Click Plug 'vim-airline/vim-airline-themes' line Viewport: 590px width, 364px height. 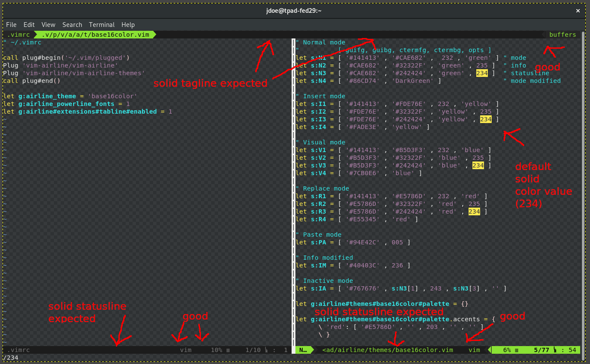(x=74, y=73)
